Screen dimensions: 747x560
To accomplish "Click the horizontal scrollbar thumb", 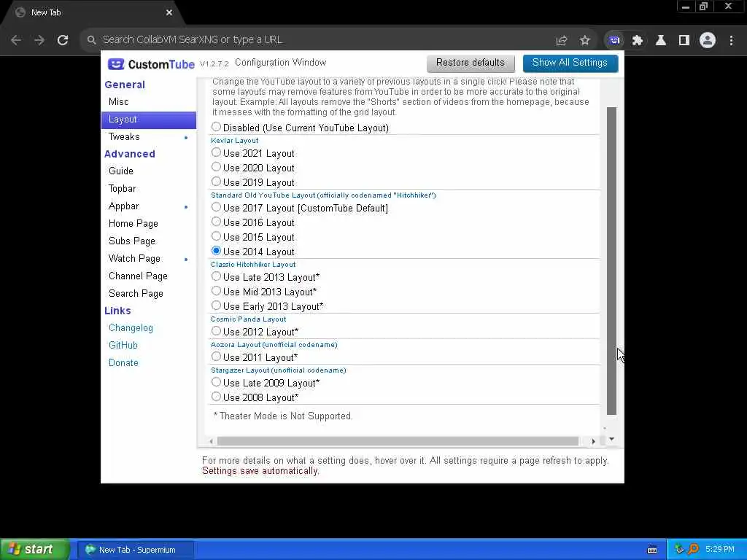I will pyautogui.click(x=398, y=441).
